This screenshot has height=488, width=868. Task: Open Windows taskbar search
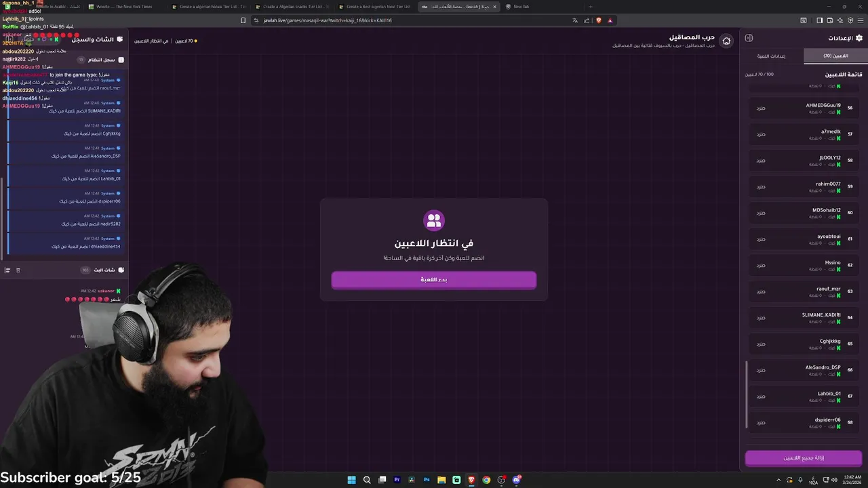pyautogui.click(x=367, y=480)
